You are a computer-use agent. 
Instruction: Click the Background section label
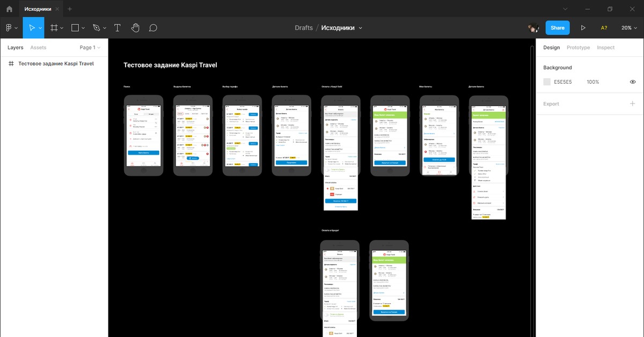558,68
